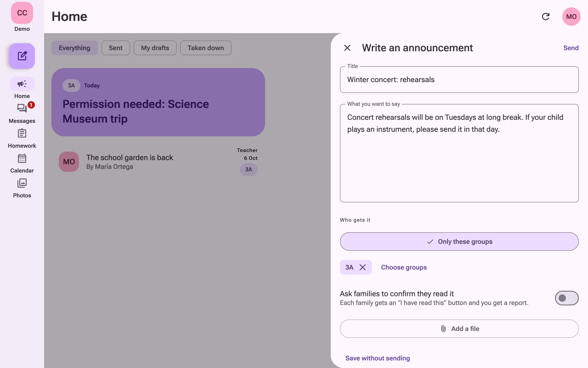Switch to the Sent filter tab

click(x=115, y=48)
